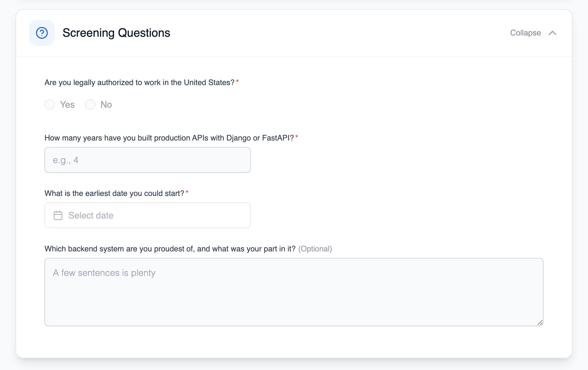Image resolution: width=588 pixels, height=370 pixels.
Task: Click the 'Which backend system' question label
Action: (170, 249)
